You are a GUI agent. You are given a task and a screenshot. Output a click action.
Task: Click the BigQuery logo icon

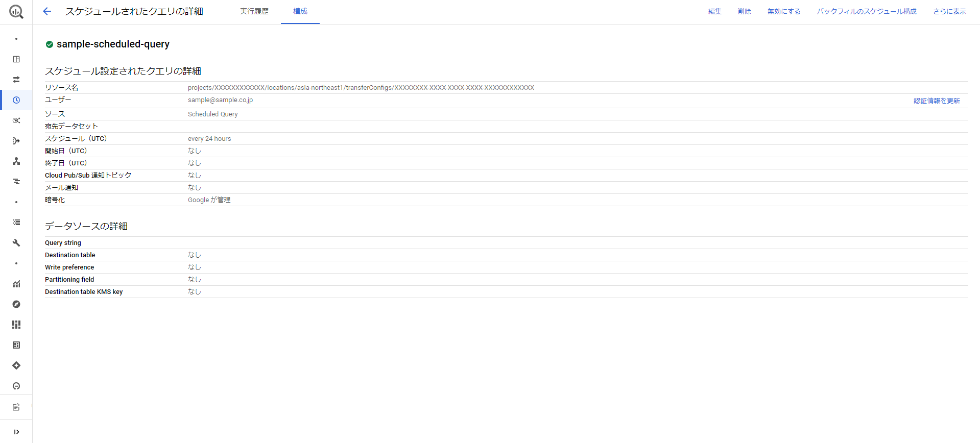click(16, 12)
